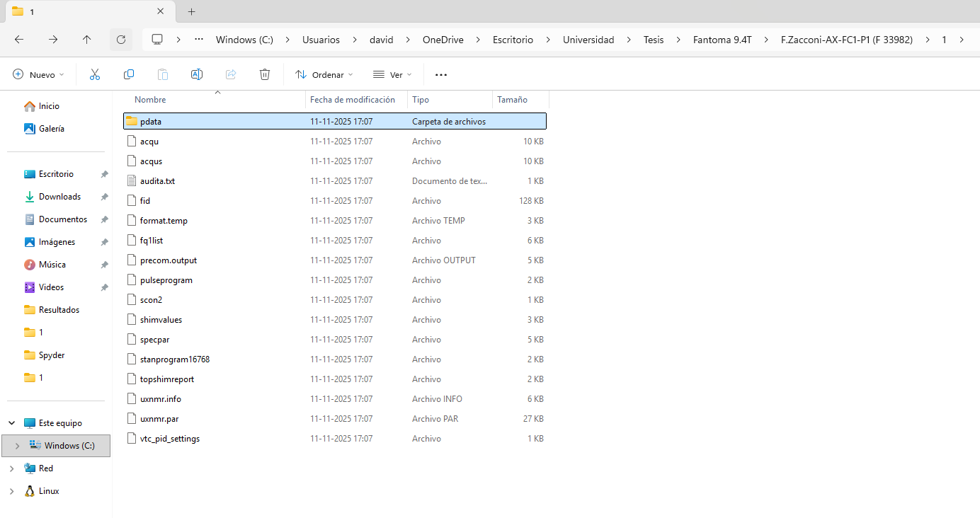Click the Cut scissors icon
The height and width of the screenshot is (518, 980).
[x=95, y=74]
